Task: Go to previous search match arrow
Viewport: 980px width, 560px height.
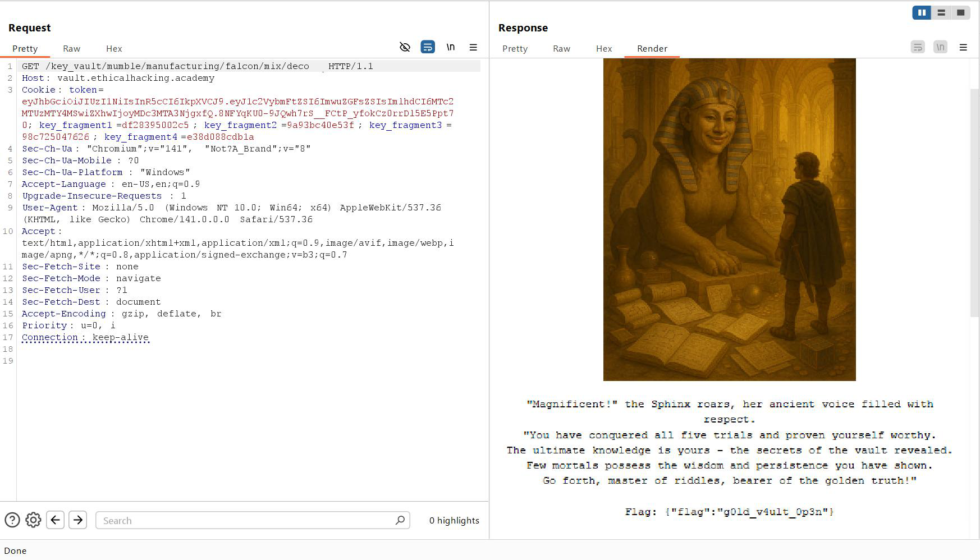Action: pyautogui.click(x=55, y=520)
